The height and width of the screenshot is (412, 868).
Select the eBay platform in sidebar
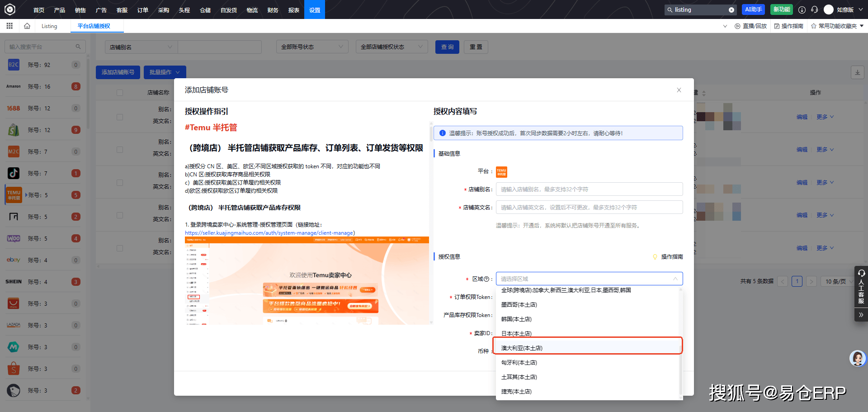coord(14,260)
